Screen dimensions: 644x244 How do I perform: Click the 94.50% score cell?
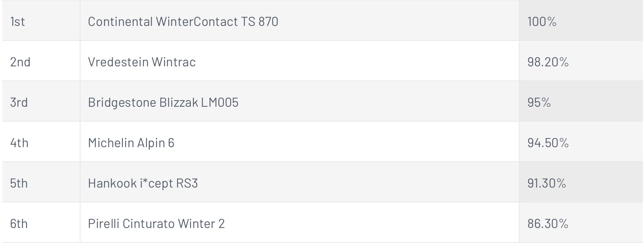[x=581, y=142]
